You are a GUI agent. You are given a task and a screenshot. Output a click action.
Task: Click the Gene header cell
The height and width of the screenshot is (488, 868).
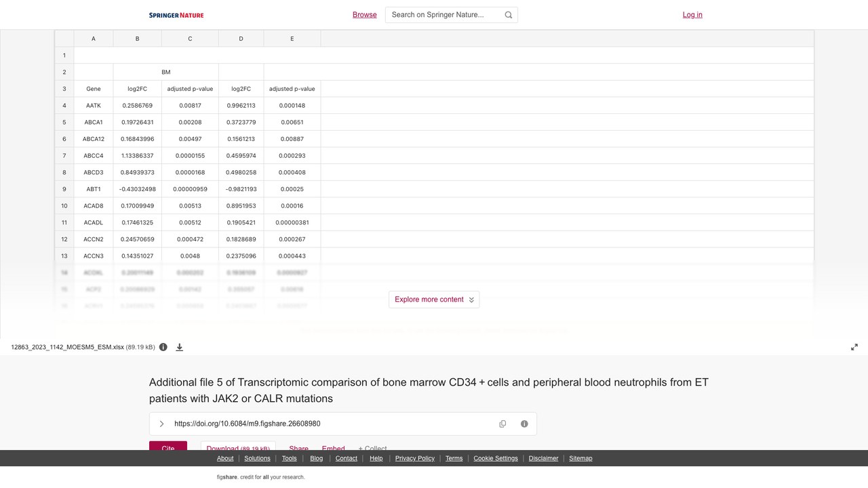[x=94, y=89]
